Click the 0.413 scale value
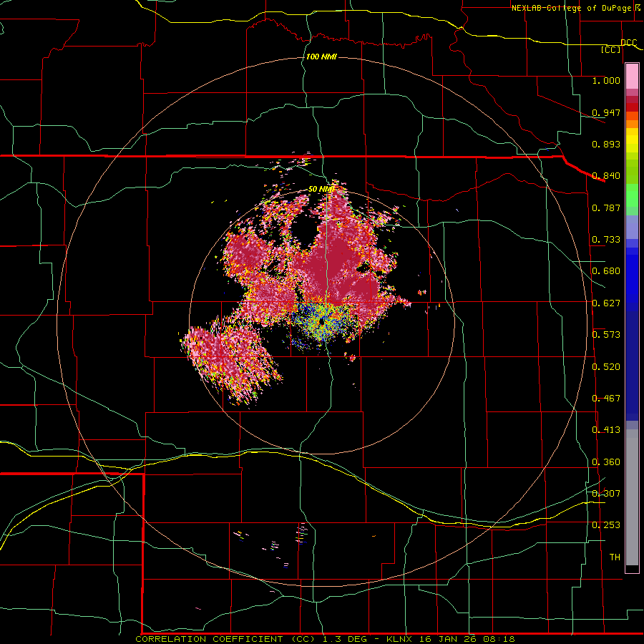644x644 pixels. tap(606, 430)
